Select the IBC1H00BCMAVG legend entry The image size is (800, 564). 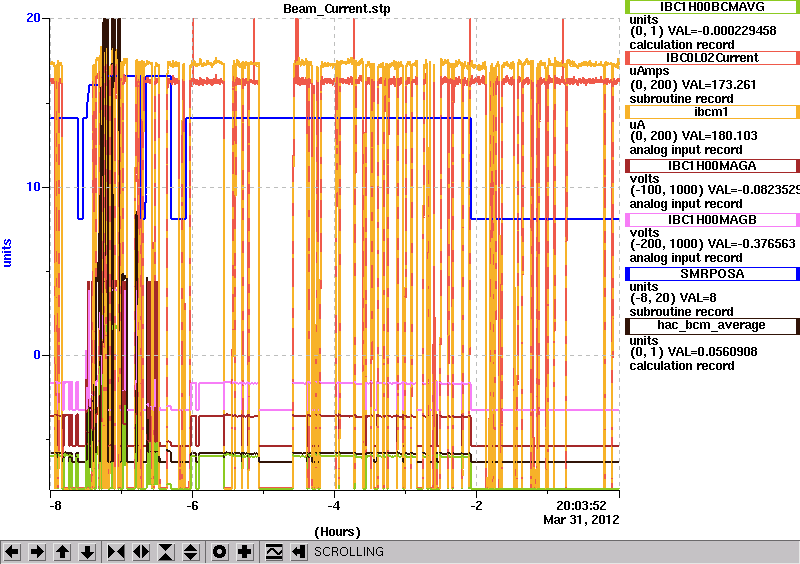712,7
